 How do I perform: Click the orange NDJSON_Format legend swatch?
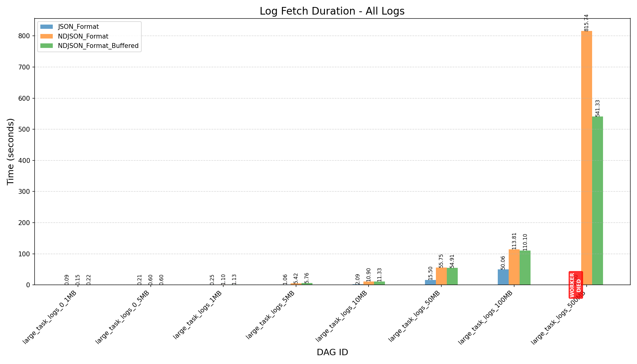[x=46, y=36]
